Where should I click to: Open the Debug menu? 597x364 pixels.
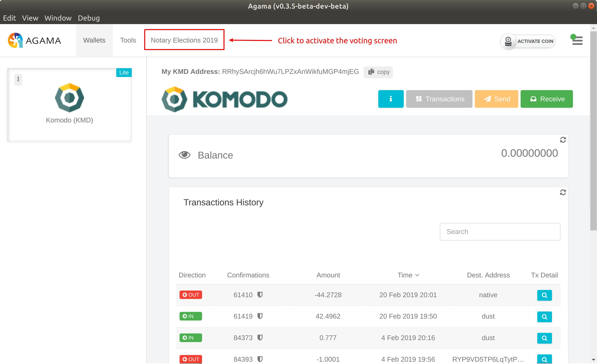(x=89, y=18)
